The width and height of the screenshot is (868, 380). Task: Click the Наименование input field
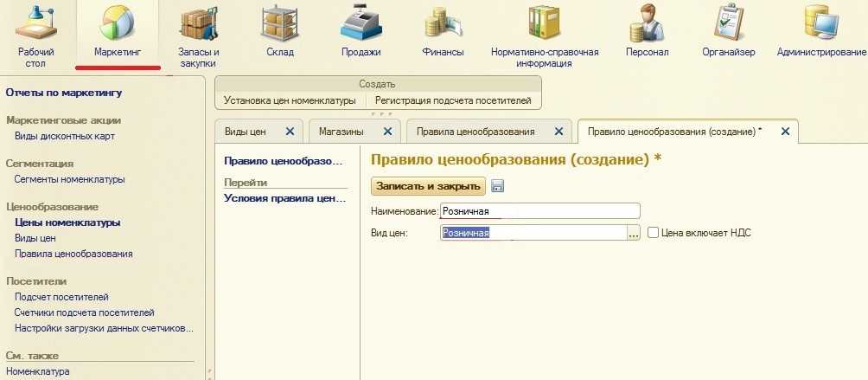539,211
